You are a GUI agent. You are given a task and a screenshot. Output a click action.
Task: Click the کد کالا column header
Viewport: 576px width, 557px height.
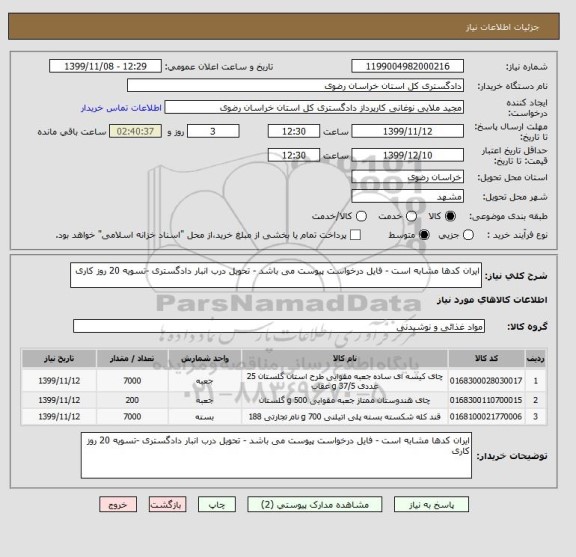click(486, 359)
